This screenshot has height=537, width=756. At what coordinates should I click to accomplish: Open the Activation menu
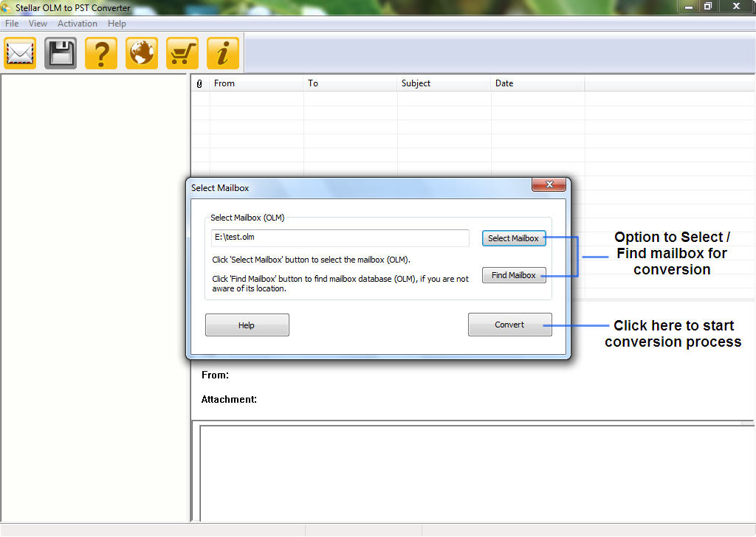pyautogui.click(x=77, y=23)
